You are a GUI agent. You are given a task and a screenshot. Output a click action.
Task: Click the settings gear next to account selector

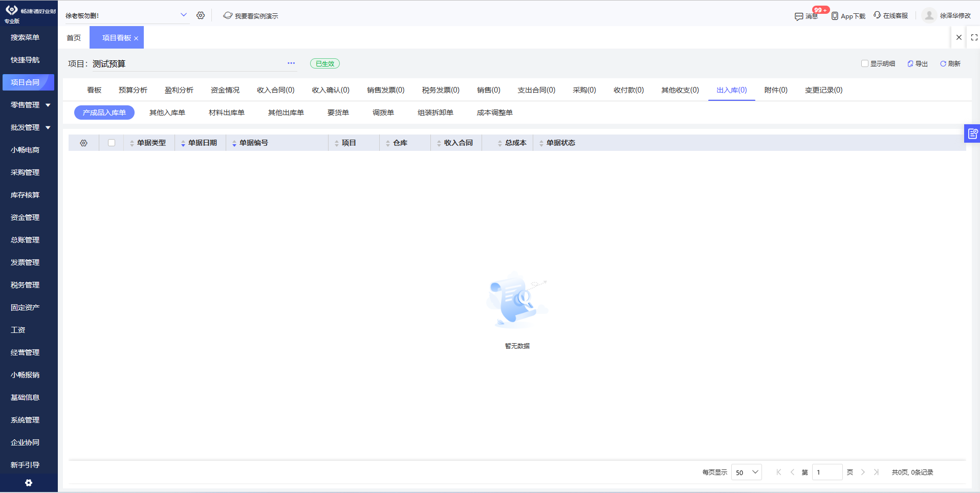pyautogui.click(x=201, y=15)
